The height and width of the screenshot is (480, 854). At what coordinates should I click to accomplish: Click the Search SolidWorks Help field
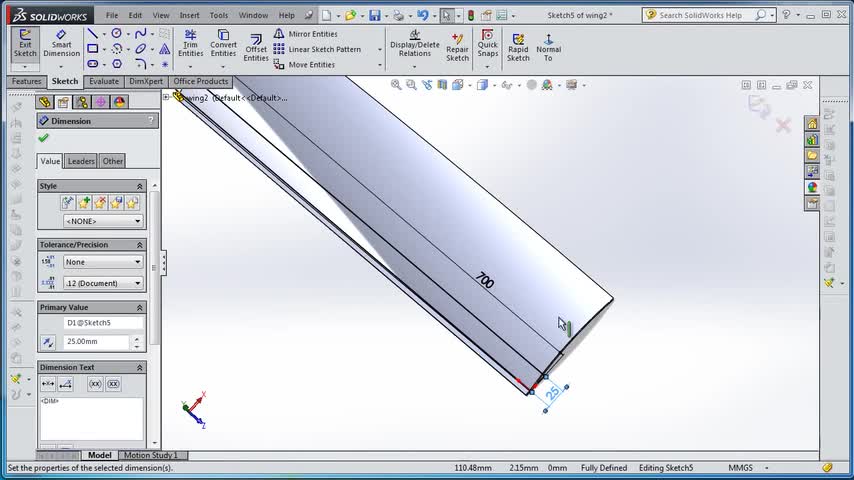coord(700,15)
